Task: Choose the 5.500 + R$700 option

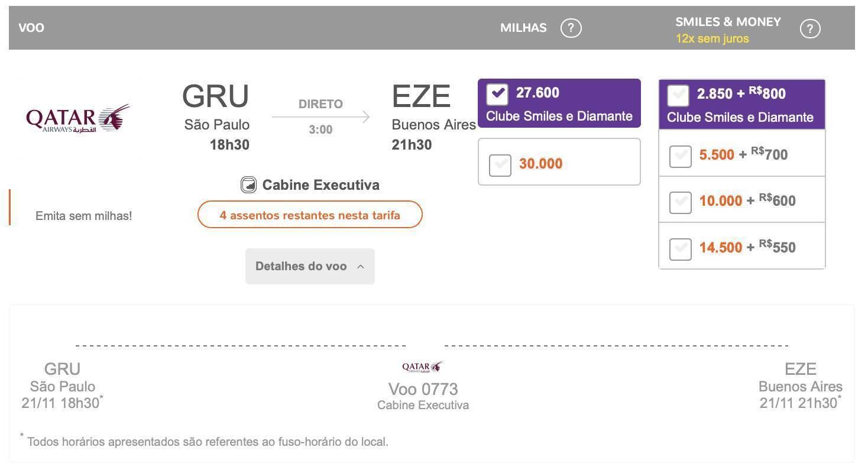Action: [x=680, y=156]
